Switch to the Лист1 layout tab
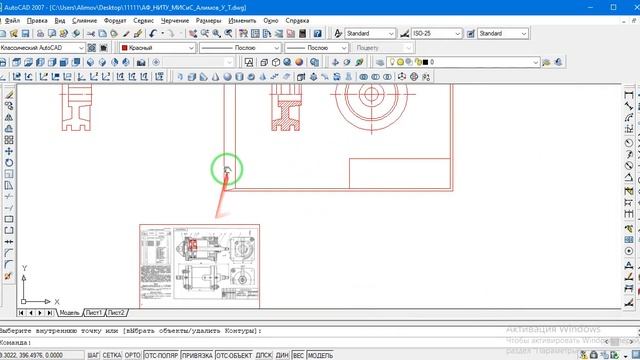The image size is (640, 360). point(93,313)
